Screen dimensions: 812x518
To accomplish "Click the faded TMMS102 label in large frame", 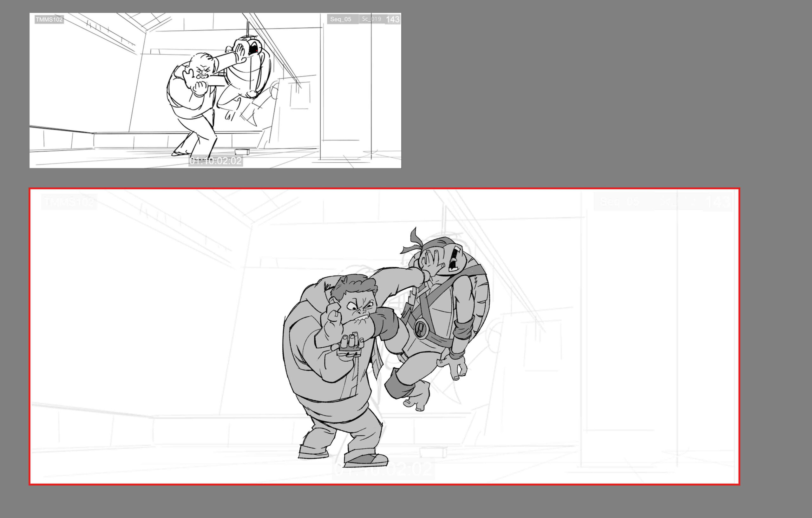I will [x=69, y=202].
